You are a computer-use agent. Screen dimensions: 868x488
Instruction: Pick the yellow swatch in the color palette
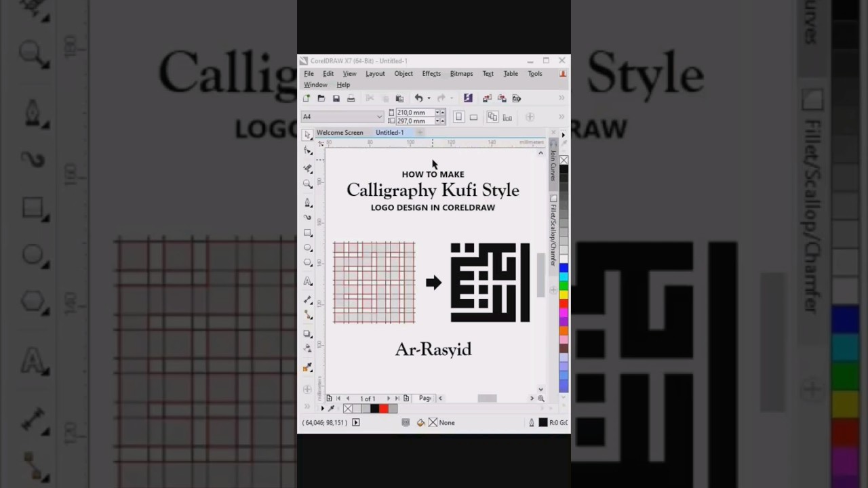[x=564, y=296]
